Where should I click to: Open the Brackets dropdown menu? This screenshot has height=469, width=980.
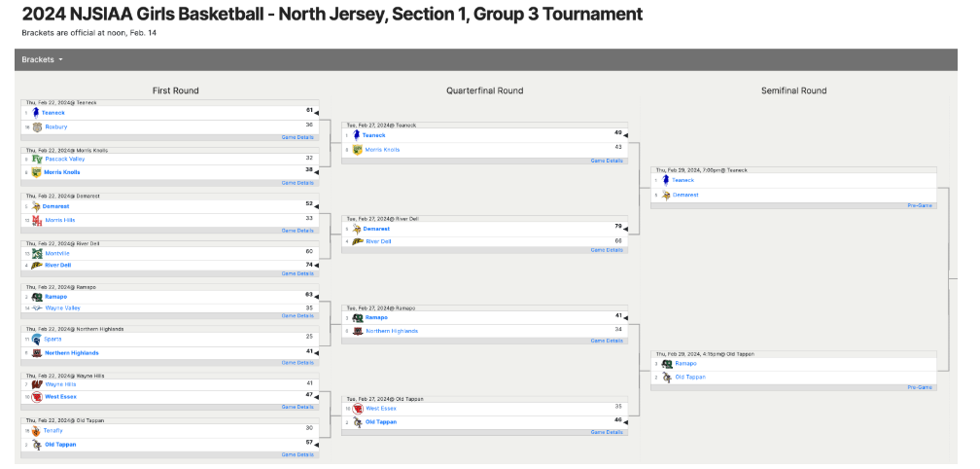[x=42, y=59]
